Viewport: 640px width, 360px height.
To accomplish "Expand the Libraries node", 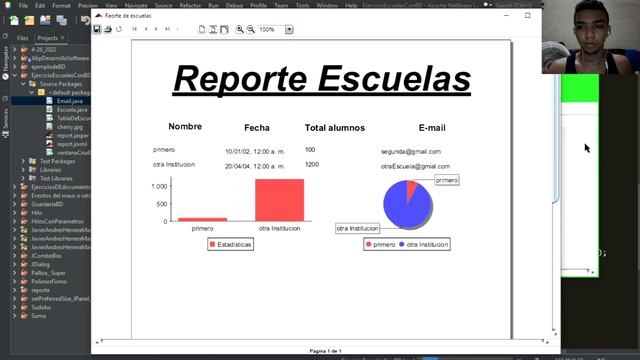I will (x=23, y=170).
